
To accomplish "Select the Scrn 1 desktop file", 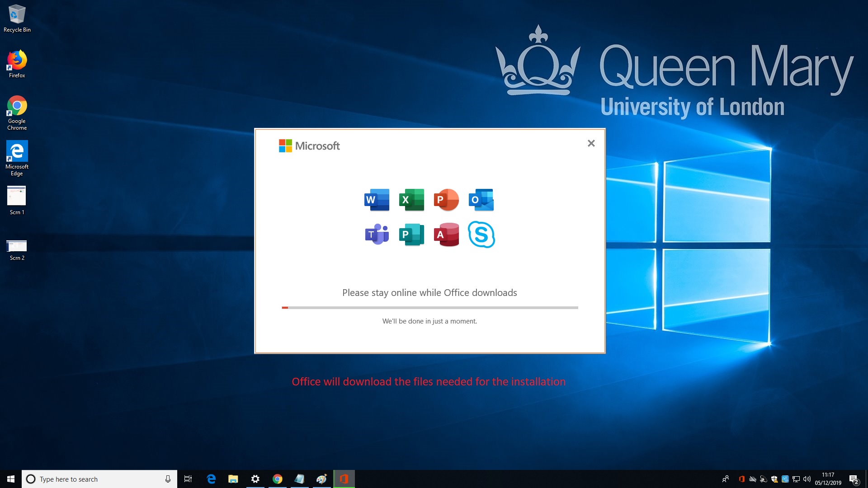I will pyautogui.click(x=17, y=201).
